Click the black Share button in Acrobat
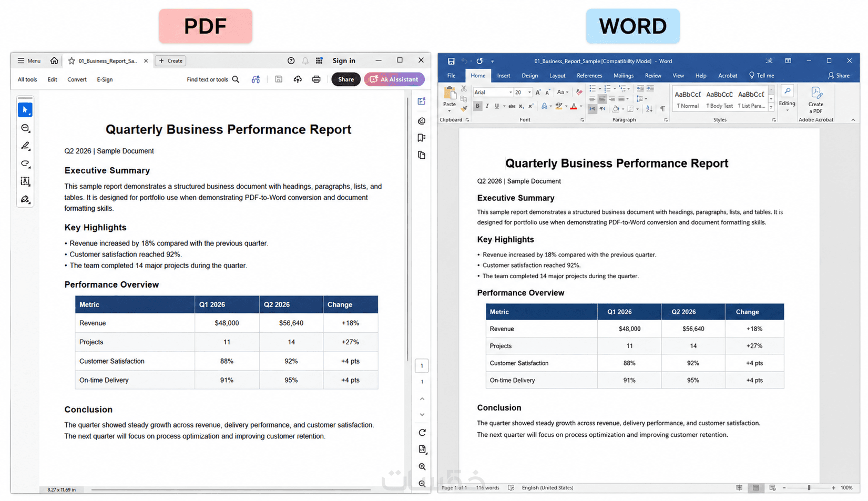This screenshot has width=868, height=501. [x=345, y=79]
